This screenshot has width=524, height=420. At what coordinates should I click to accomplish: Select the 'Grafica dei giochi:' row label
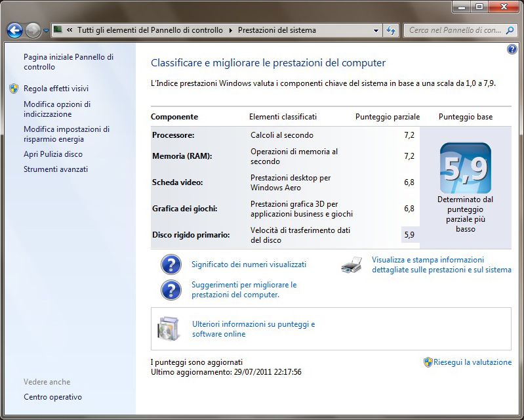click(x=185, y=209)
